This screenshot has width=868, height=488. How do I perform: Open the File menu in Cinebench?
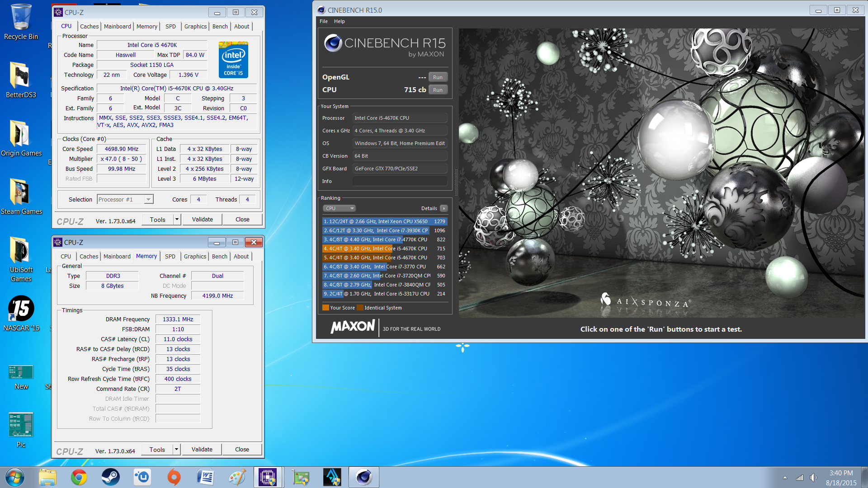[324, 21]
